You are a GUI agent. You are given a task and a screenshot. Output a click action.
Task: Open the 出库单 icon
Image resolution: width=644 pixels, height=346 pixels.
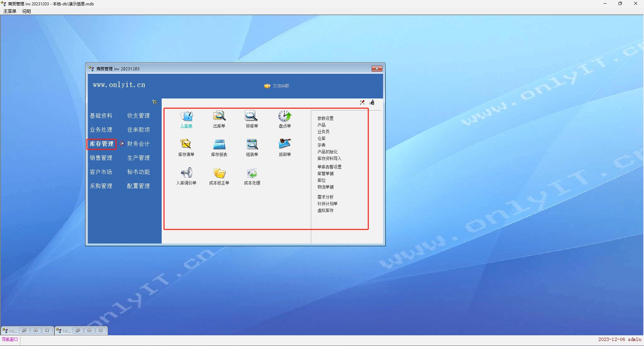(219, 116)
